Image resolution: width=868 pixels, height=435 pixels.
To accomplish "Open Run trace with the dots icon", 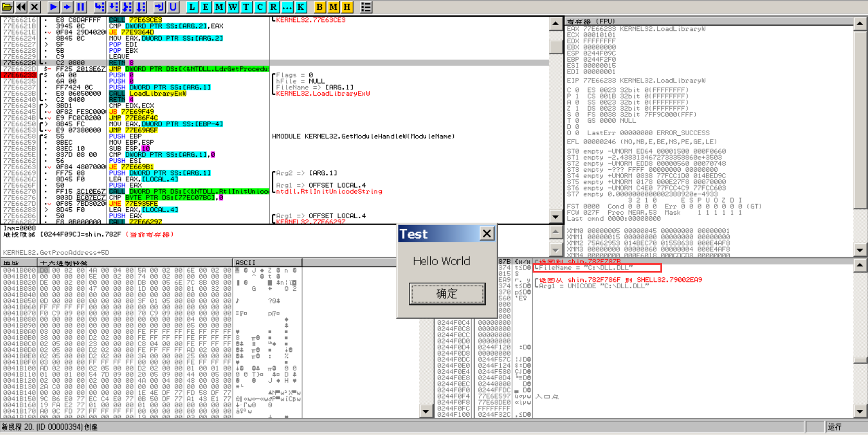I will pyautogui.click(x=287, y=7).
